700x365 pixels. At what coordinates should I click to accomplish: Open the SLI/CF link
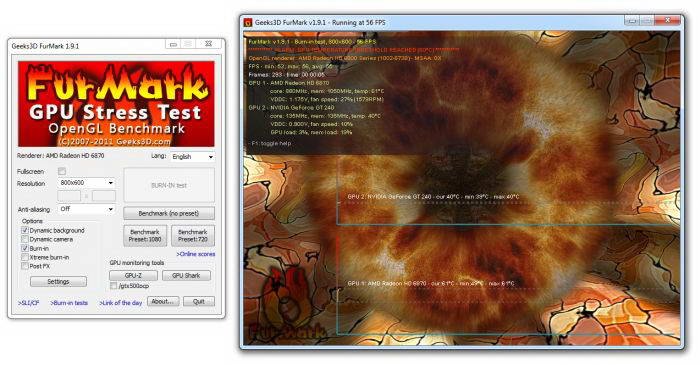pos(29,303)
